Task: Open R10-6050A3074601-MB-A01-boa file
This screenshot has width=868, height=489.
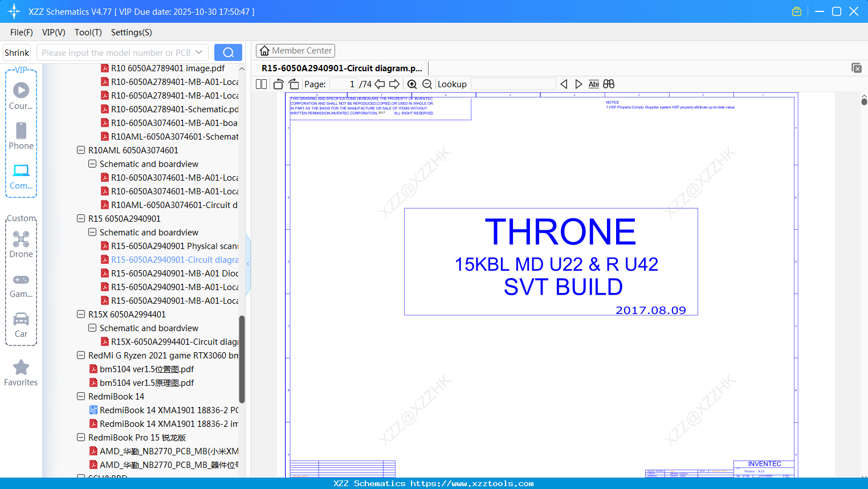Action: (x=174, y=123)
